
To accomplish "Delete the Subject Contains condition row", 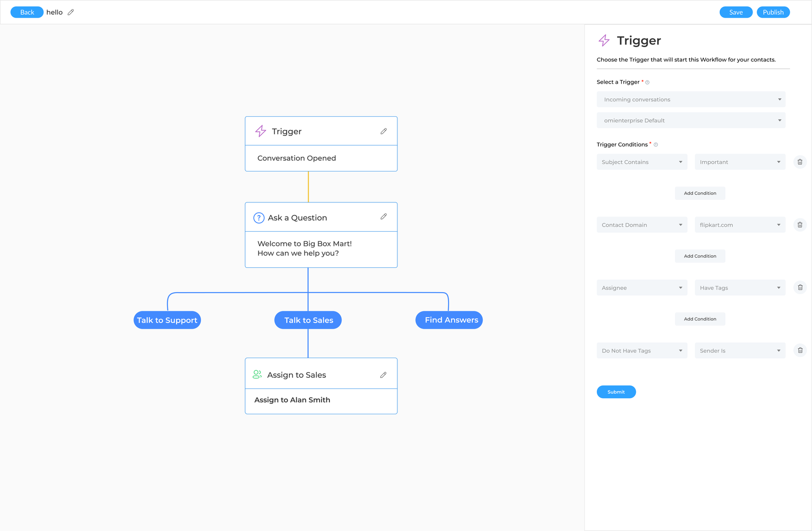I will (800, 162).
